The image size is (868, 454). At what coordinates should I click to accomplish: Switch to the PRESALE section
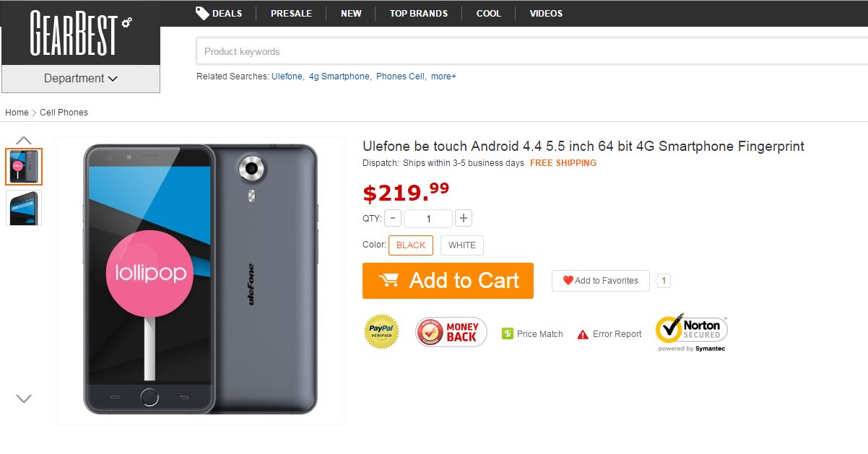click(290, 13)
